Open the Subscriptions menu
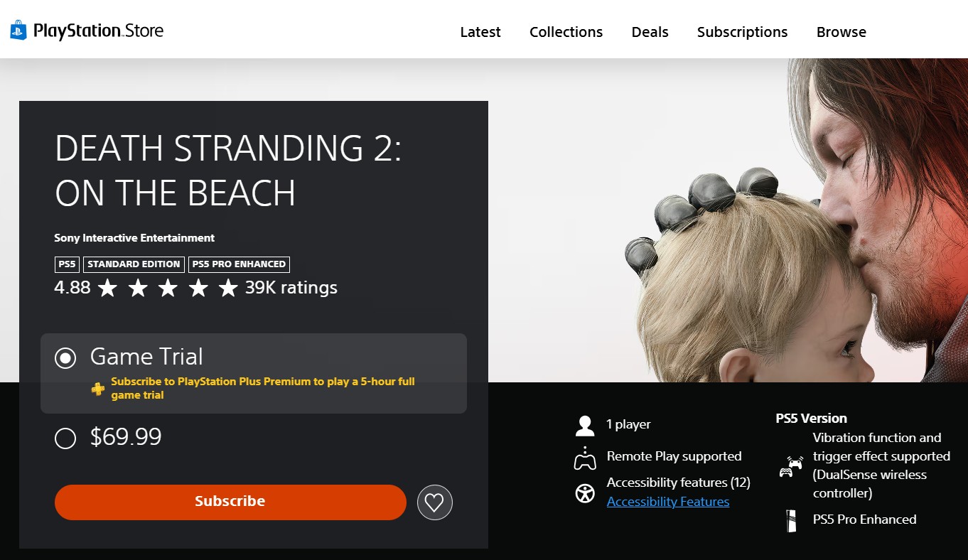 tap(742, 32)
